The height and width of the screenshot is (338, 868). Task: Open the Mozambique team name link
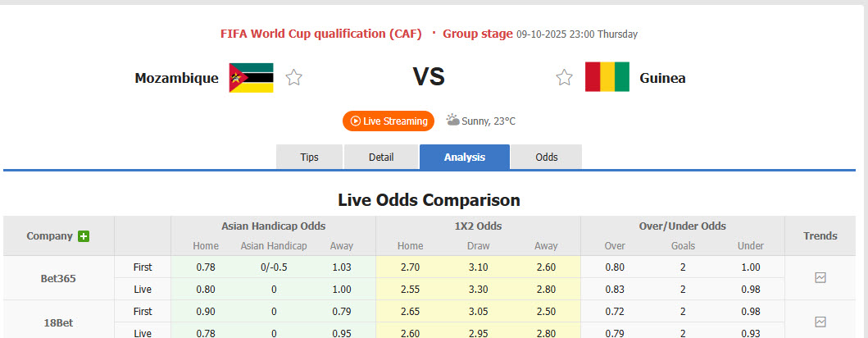[x=177, y=78]
